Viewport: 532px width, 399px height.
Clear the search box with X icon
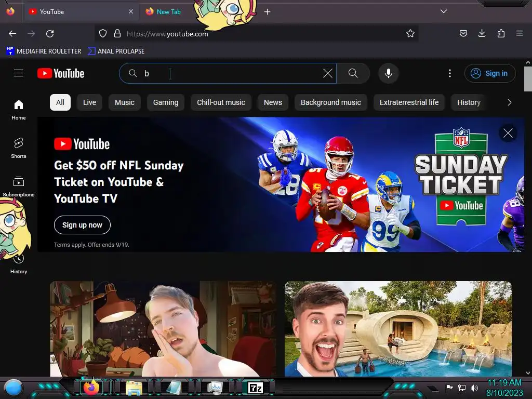pyautogui.click(x=328, y=73)
